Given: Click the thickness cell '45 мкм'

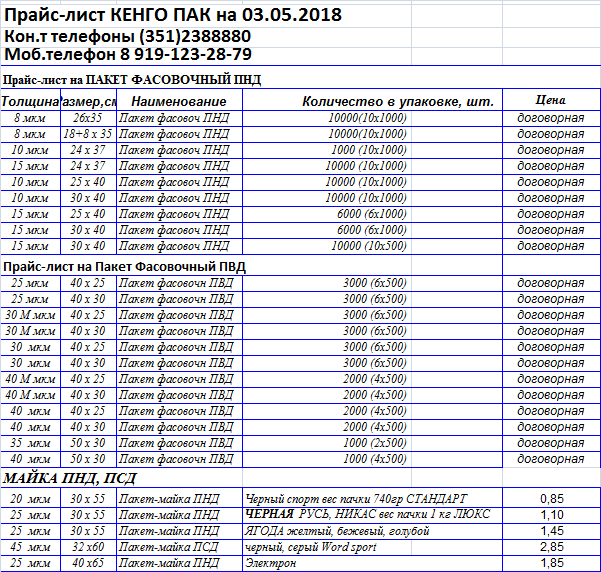Looking at the screenshot, I should coord(30,547).
